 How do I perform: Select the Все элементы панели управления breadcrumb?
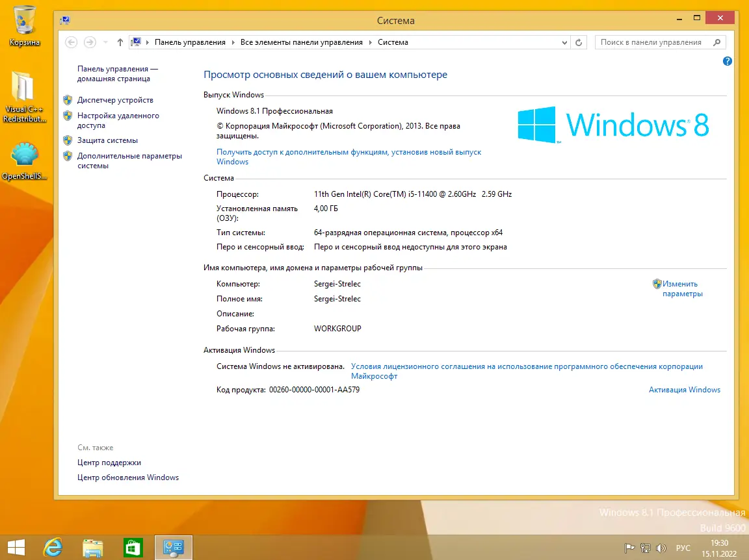coord(302,42)
